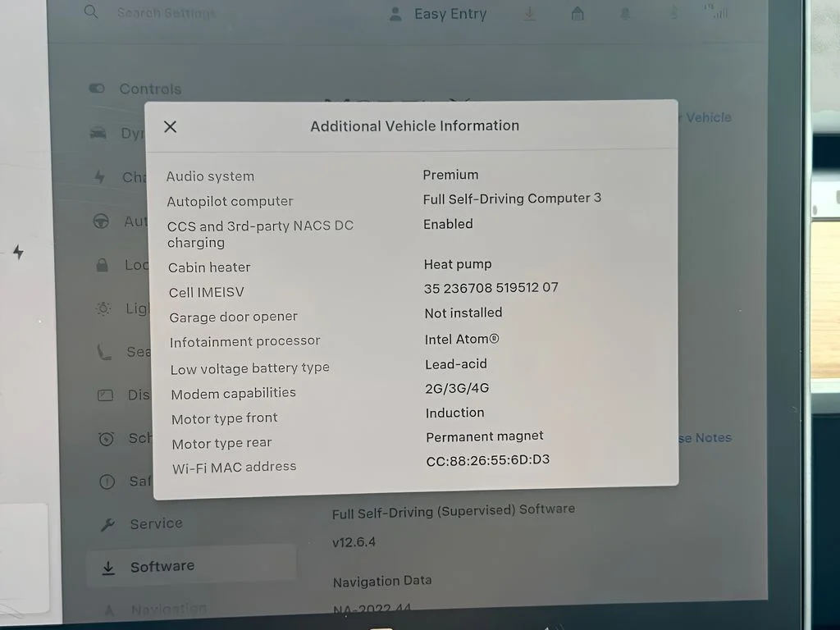
Task: Tap the Service wrench icon
Action: pyautogui.click(x=107, y=524)
